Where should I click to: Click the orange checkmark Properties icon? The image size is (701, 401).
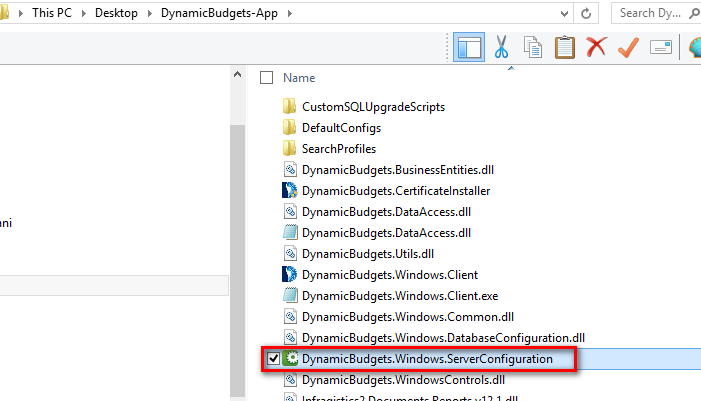pyautogui.click(x=628, y=47)
